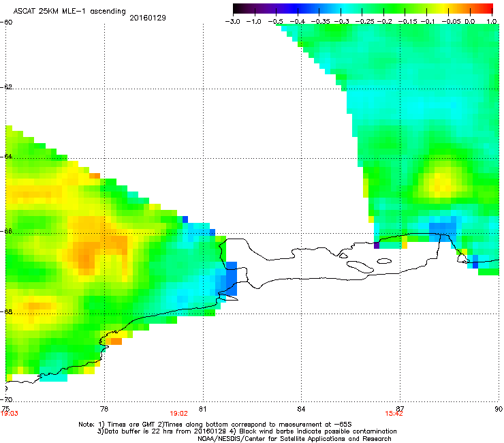Click the note 'Times are GMT' line

(x=215, y=425)
